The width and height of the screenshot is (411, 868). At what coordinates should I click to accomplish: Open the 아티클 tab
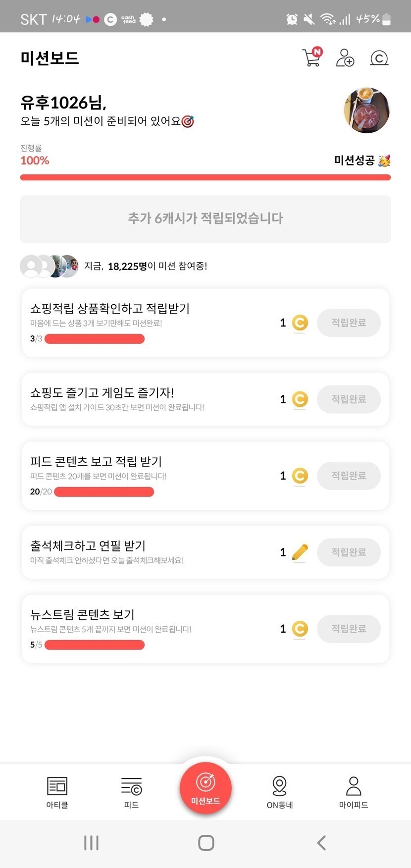click(57, 792)
